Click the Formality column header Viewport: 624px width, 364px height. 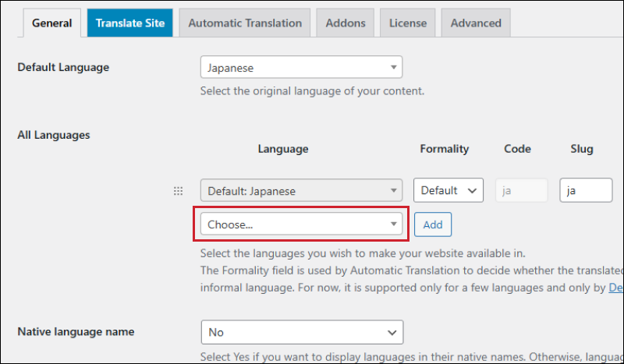pos(444,149)
